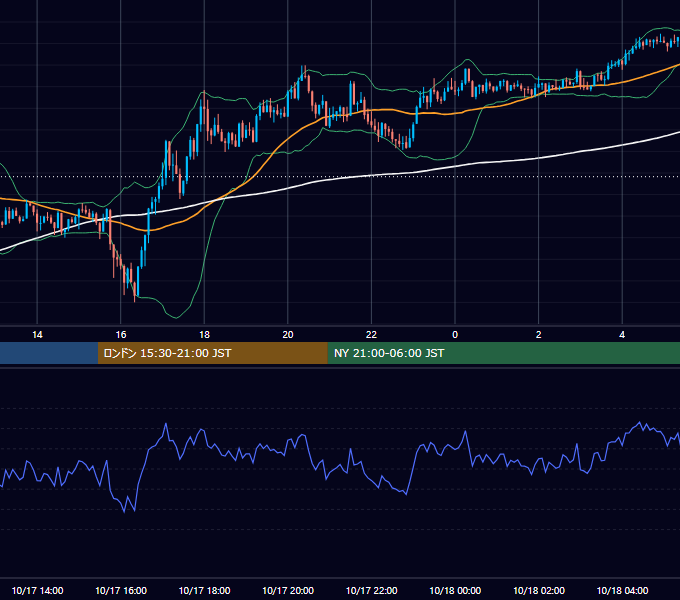680x600 pixels.
Task: Click the 10/17 18:00 date label
Action: pyautogui.click(x=204, y=590)
